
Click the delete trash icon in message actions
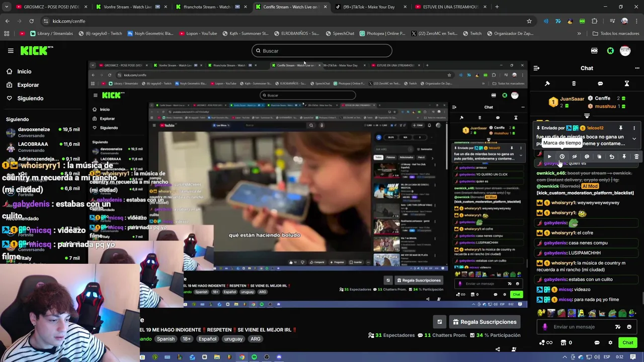pos(636,157)
